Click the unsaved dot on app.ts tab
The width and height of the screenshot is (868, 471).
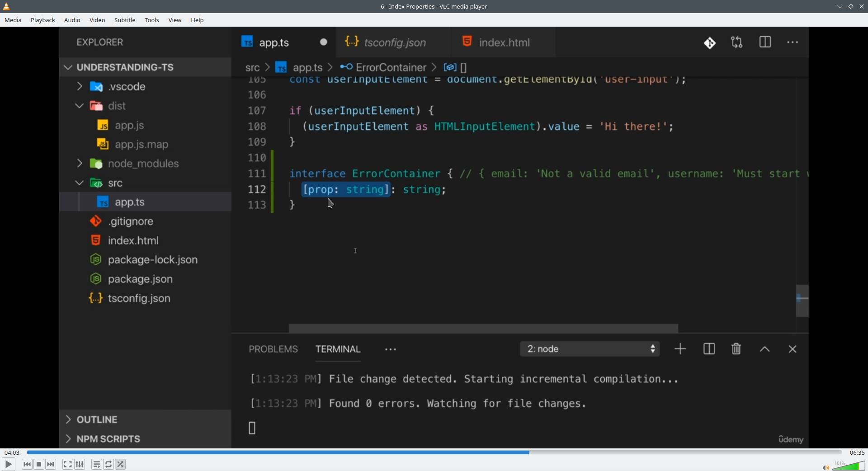(324, 42)
